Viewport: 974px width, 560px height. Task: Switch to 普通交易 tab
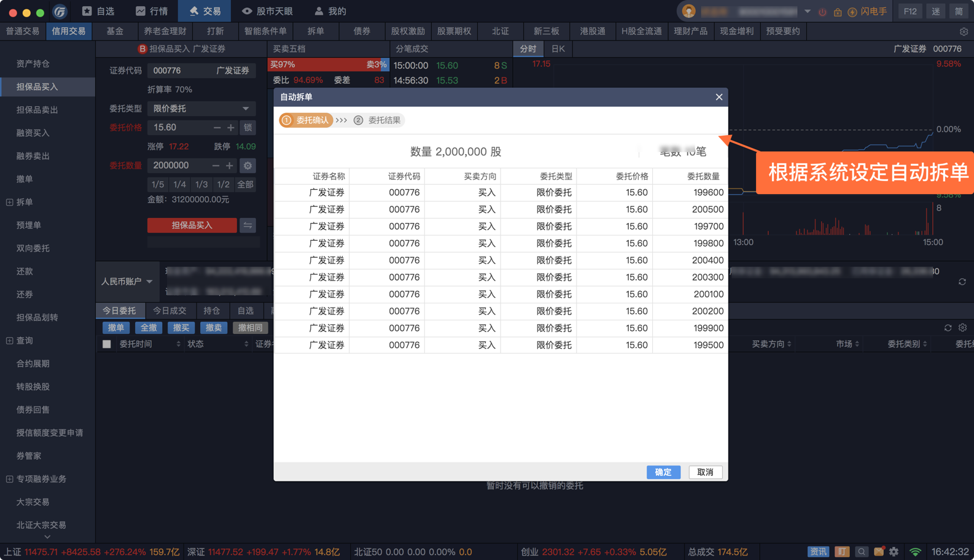(x=23, y=31)
